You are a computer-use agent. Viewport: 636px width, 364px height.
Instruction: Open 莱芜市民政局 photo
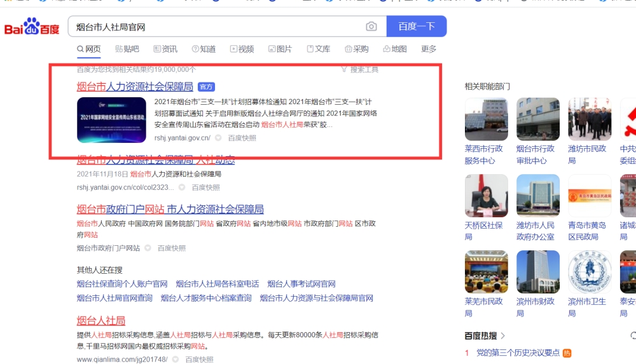487,272
